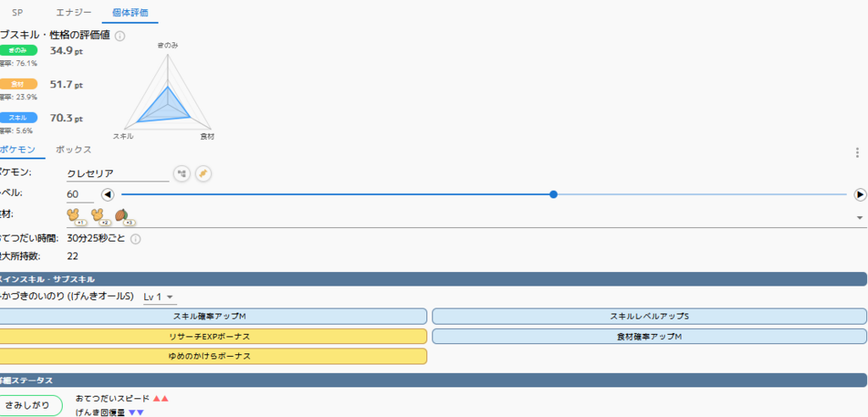Click the info icon beside 30分25秒ごと
868x417 pixels.
click(136, 239)
